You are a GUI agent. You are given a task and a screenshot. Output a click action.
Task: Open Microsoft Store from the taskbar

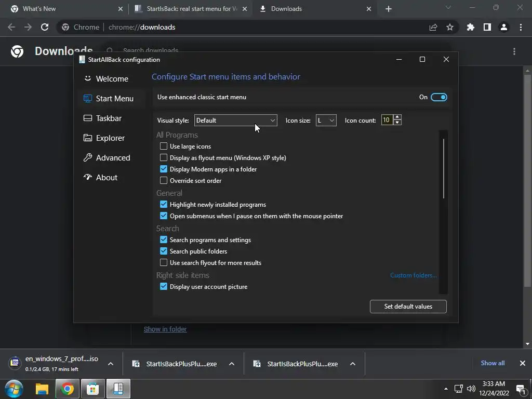[92, 389]
